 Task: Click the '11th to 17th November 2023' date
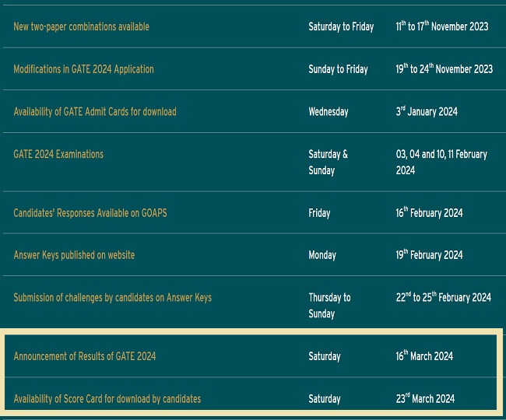click(x=441, y=26)
